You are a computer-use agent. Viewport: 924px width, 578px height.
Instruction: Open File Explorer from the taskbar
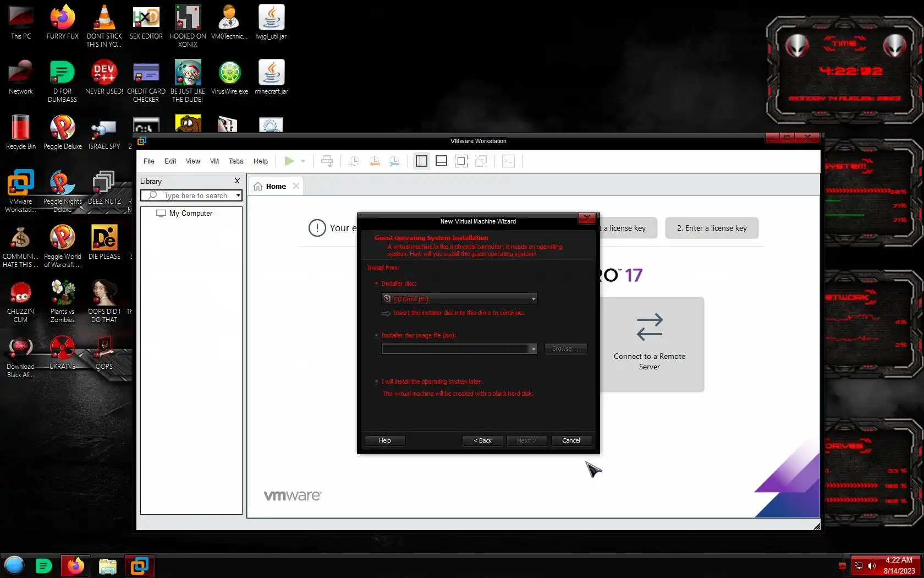pyautogui.click(x=108, y=566)
